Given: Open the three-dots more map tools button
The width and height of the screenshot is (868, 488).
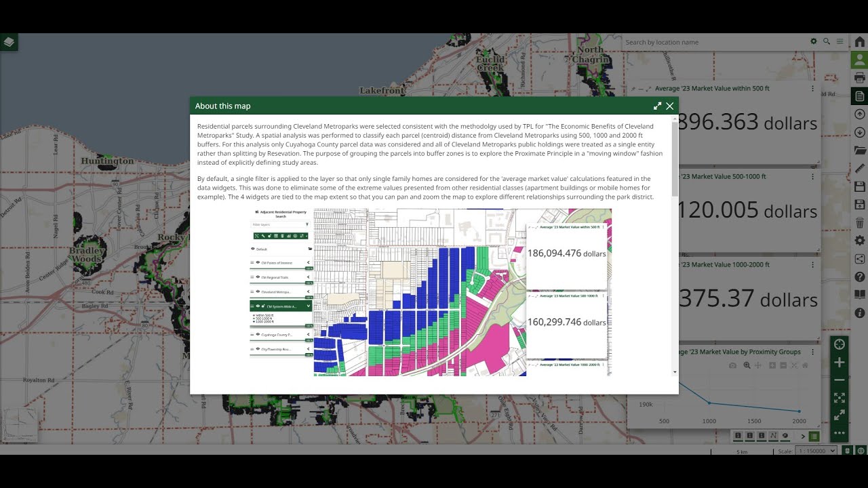Looking at the screenshot, I should coord(840,432).
